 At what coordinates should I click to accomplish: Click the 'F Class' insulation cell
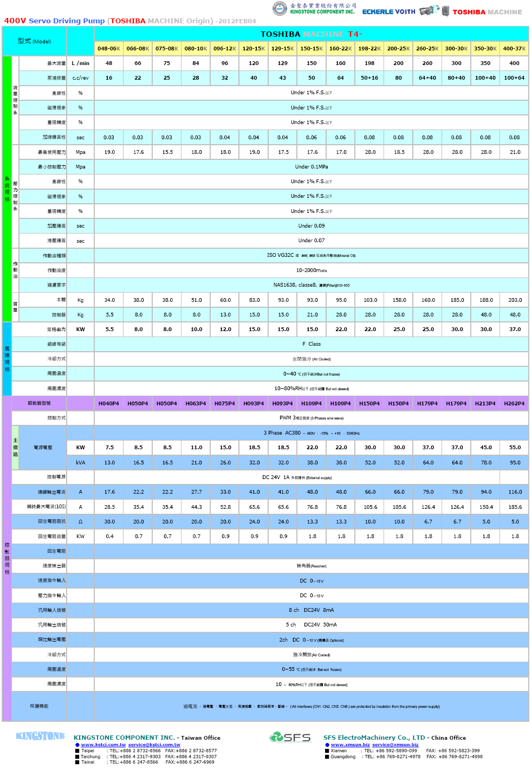(x=312, y=344)
